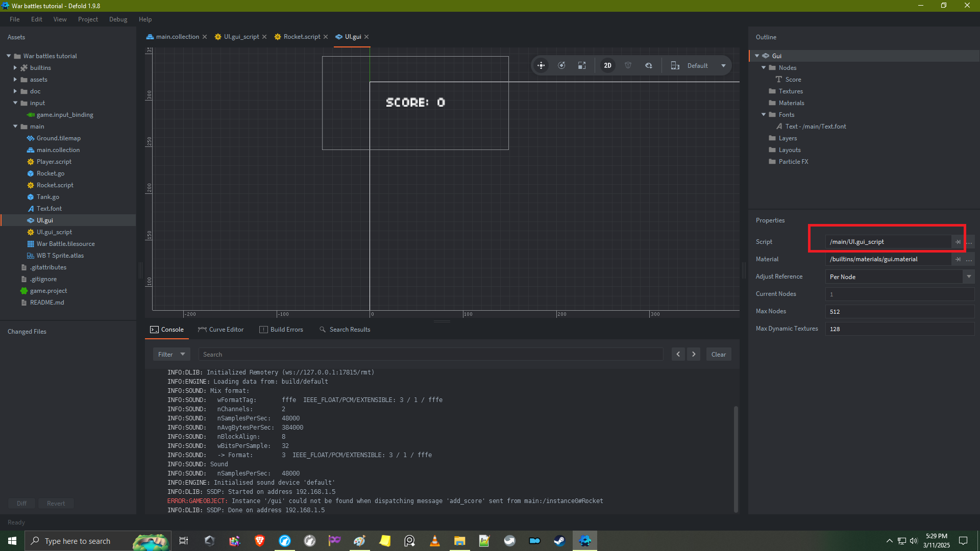Open Steam from the Windows taskbar
980x551 pixels.
click(559, 541)
